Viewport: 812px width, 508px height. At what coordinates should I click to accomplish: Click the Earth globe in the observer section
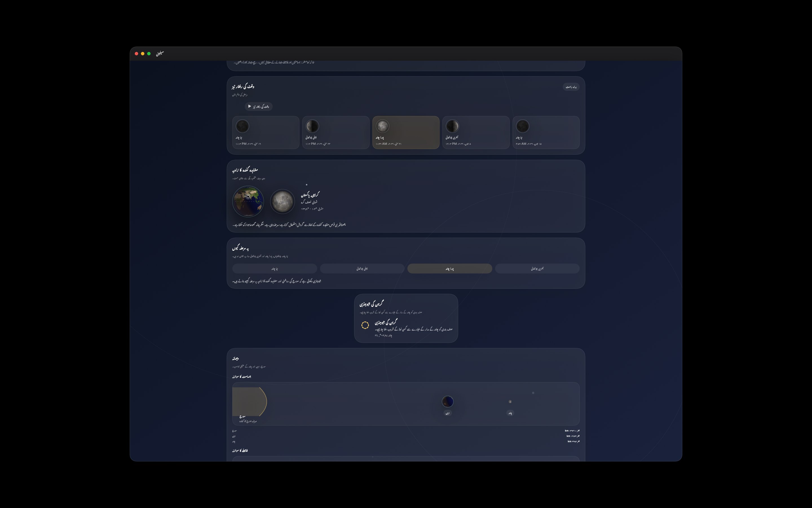pyautogui.click(x=248, y=202)
